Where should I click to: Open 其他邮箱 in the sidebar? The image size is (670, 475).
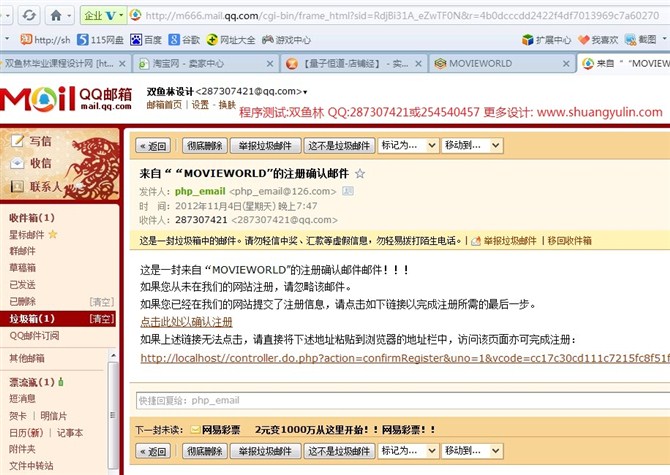(26, 358)
